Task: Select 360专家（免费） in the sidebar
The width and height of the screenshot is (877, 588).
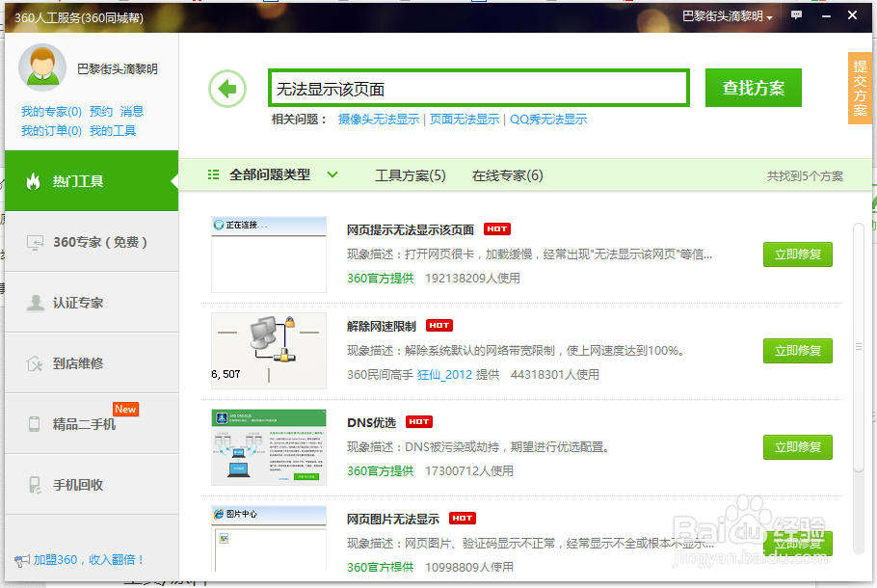Action: 92,242
